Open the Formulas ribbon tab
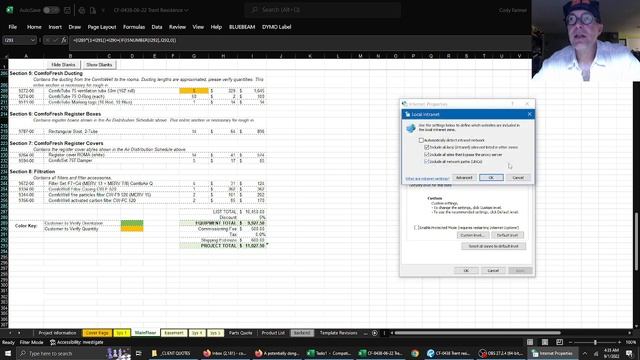The image size is (640, 360). coord(134,27)
